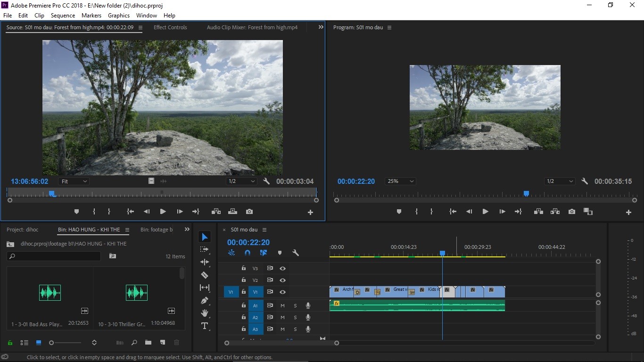Toggle V2 track output eye
The height and width of the screenshot is (362, 644).
point(283,280)
